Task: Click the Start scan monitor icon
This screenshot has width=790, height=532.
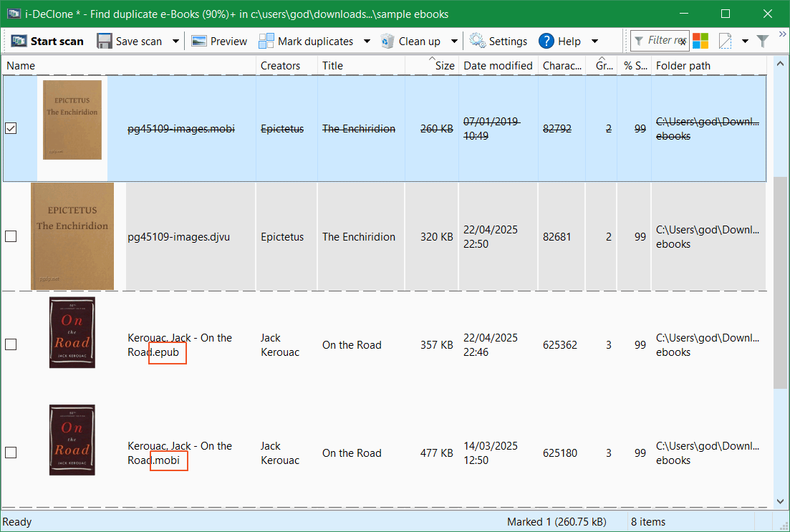Action: tap(19, 41)
